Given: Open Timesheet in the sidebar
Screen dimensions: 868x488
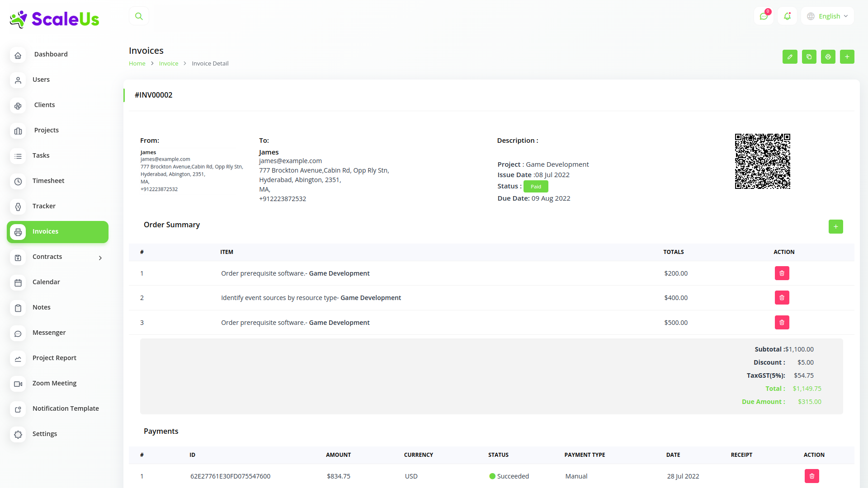Looking at the screenshot, I should coord(48,181).
